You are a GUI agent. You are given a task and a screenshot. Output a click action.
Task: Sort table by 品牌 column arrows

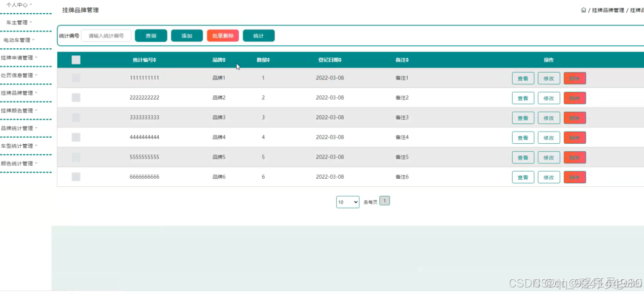(x=224, y=60)
